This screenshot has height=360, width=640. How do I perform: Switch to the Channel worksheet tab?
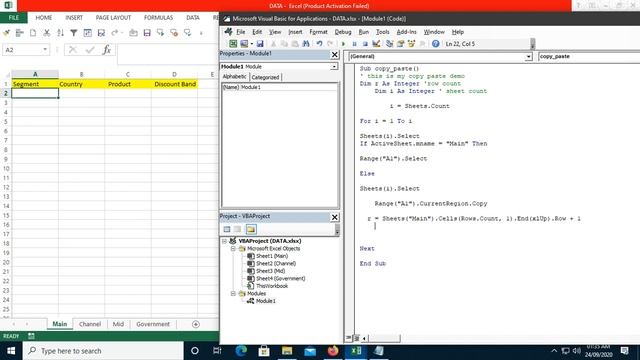coord(90,324)
